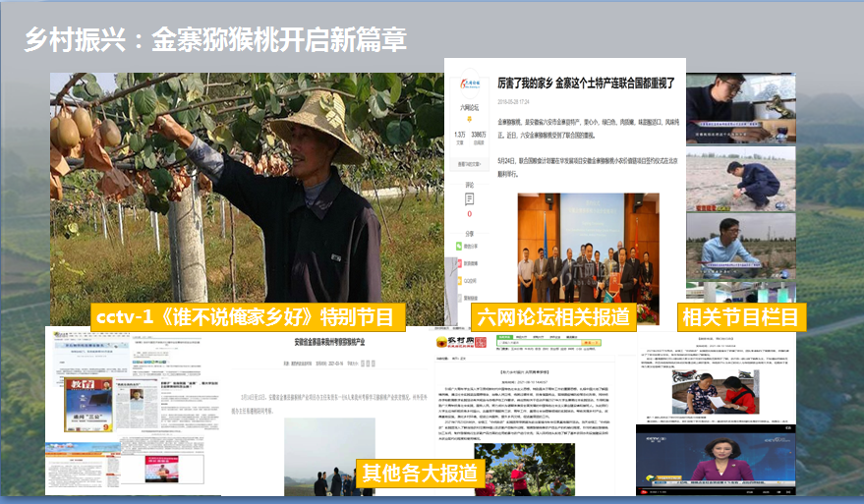Viewport: 864px width, 504px height.
Task: Click the kiwi orchard photo with red-shirt people
Action: 524,470
